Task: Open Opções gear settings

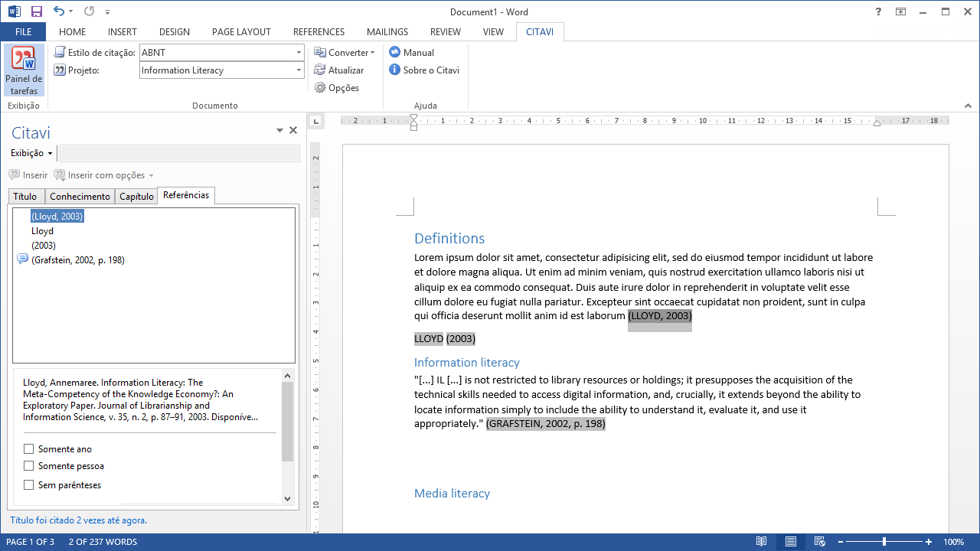Action: 337,88
